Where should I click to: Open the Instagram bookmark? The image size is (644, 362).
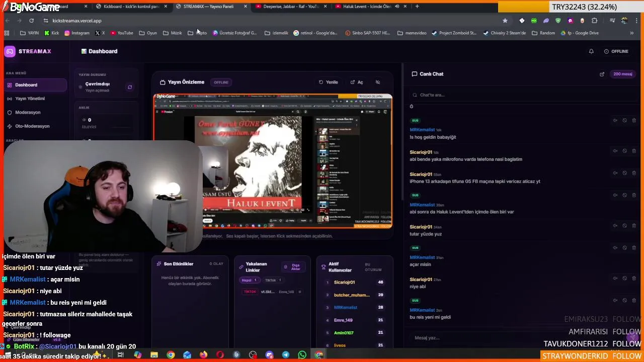(76, 33)
